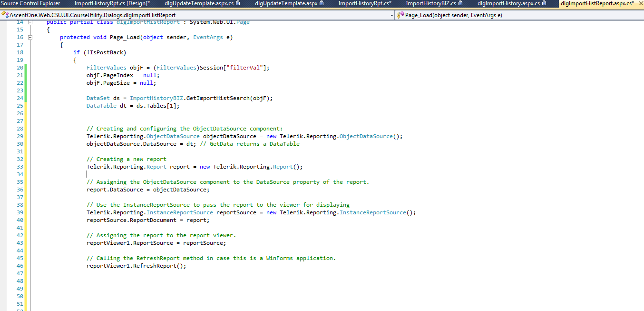Collapse the Page_Load method at line 16
This screenshot has width=644, height=311.
(30, 37)
